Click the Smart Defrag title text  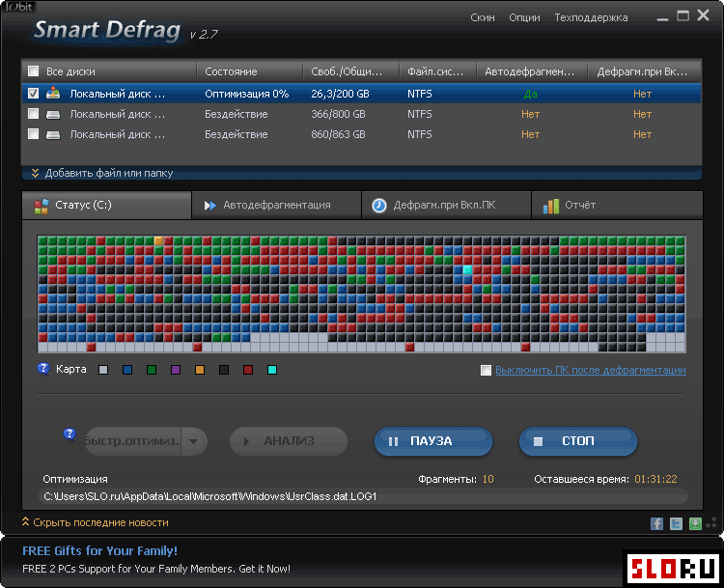click(x=107, y=30)
